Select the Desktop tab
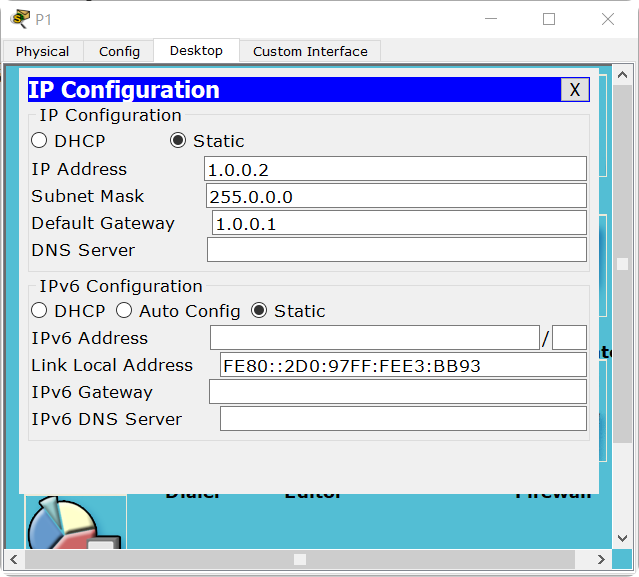Screen dimensions: 639x577 pos(196,51)
